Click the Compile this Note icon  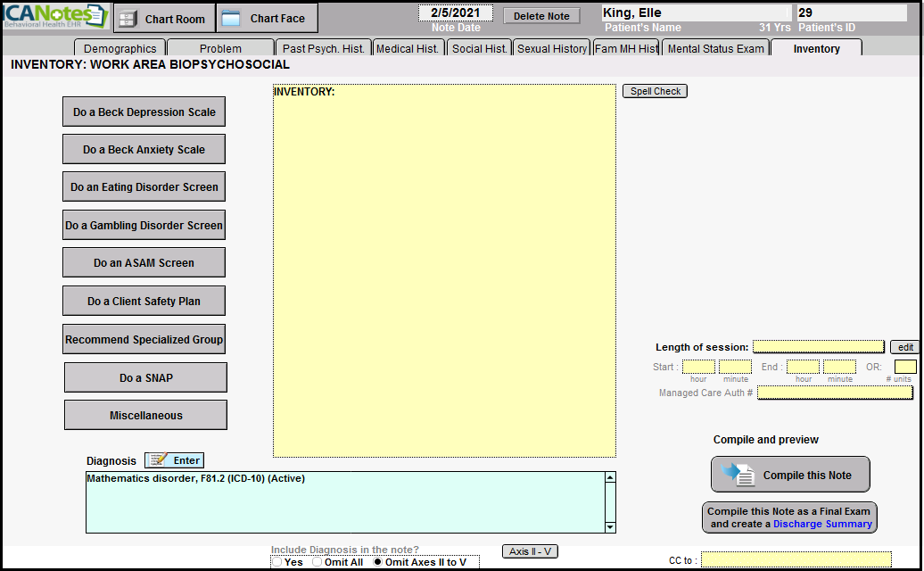738,475
